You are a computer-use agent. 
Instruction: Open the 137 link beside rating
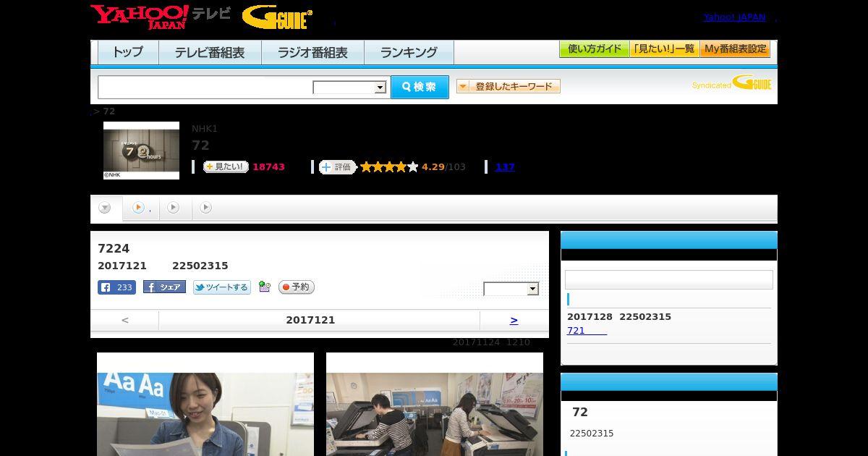[505, 167]
